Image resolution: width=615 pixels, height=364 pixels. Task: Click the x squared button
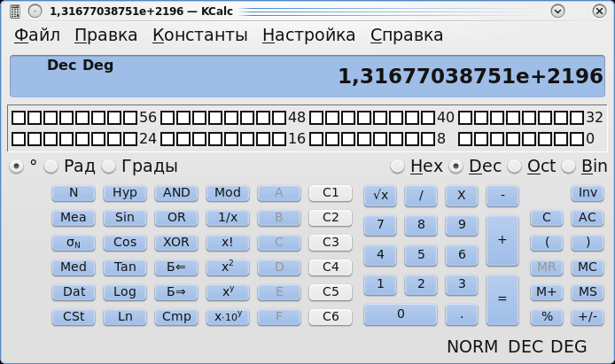228,267
